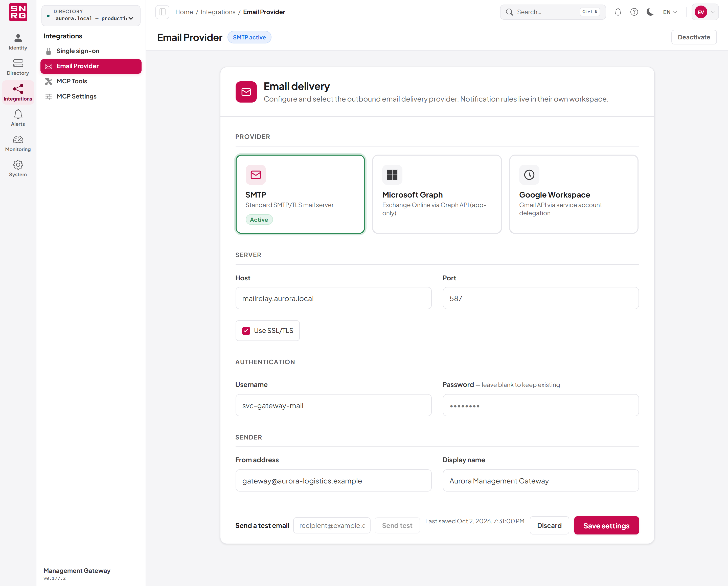This screenshot has height=586, width=728.
Task: Click the Email delivery envelope icon
Action: click(246, 92)
